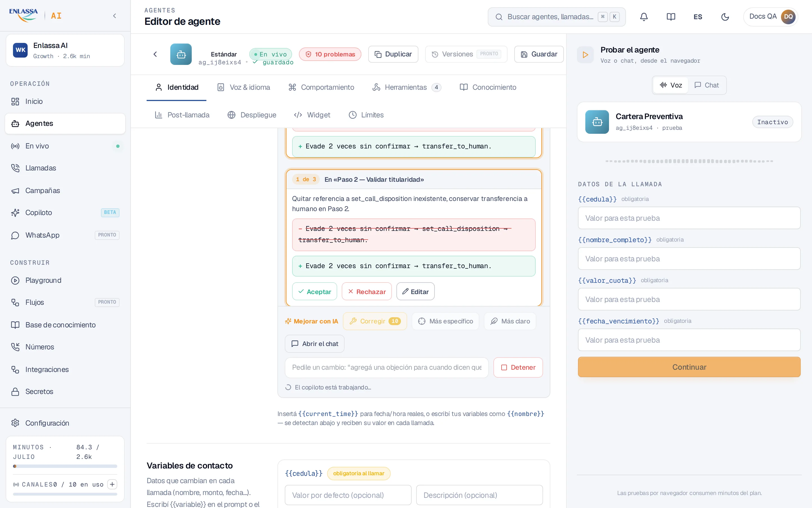The width and height of the screenshot is (812, 508).
Task: Switch to the Herramientas tab
Action: coord(407,87)
